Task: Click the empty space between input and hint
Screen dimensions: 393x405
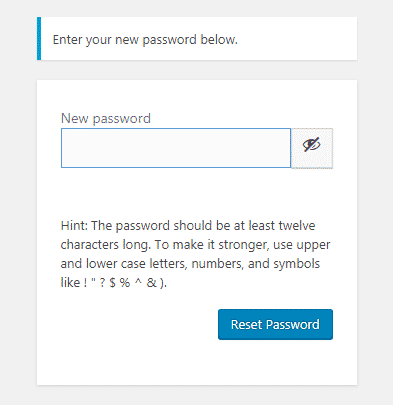Action: click(197, 193)
